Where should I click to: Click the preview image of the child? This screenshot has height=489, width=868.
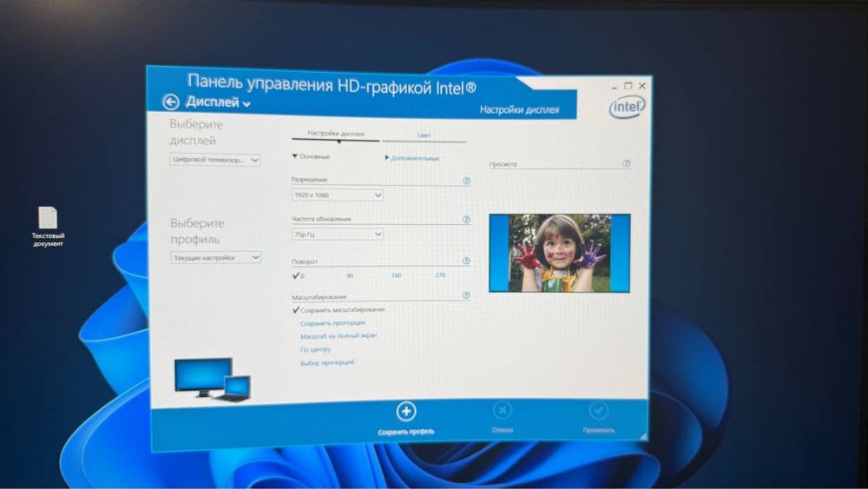pyautogui.click(x=560, y=253)
